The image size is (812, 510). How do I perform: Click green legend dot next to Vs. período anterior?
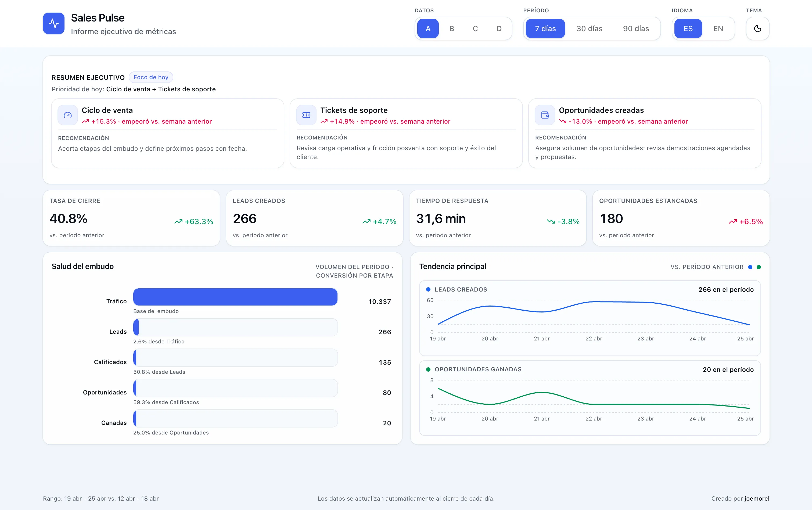pos(759,267)
